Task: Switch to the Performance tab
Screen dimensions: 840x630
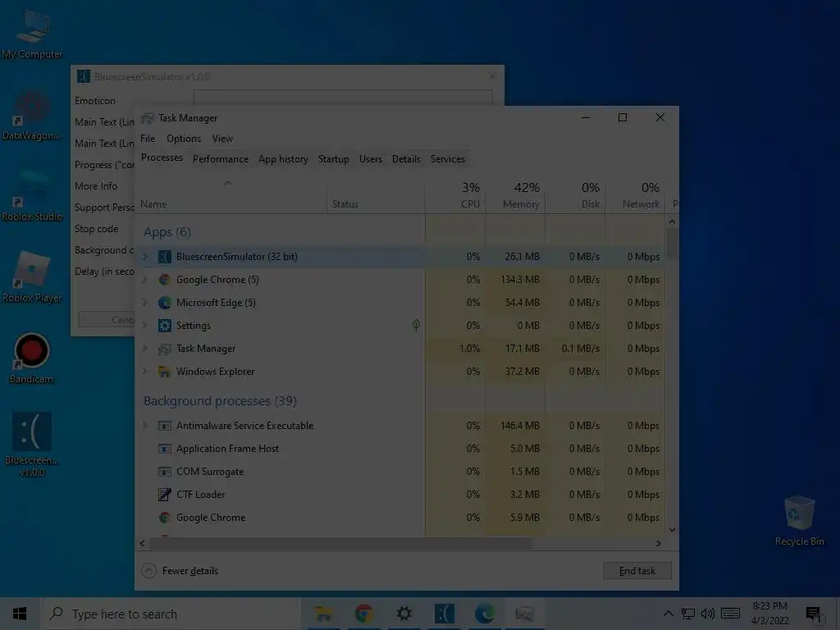Action: [x=221, y=159]
